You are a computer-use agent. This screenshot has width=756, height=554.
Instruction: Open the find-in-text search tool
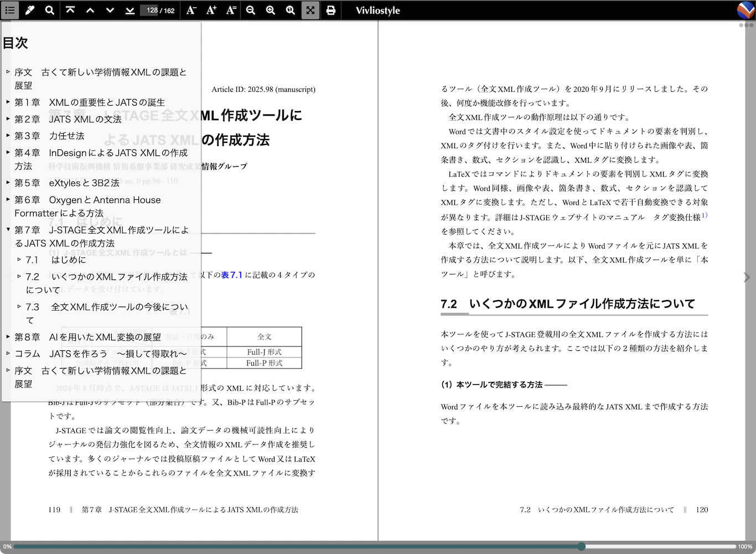click(50, 10)
